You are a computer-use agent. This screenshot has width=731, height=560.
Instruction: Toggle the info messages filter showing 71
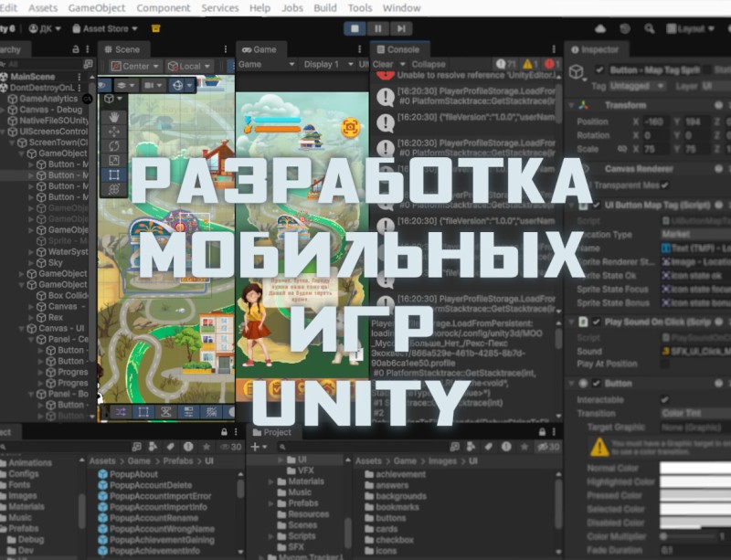(x=506, y=64)
